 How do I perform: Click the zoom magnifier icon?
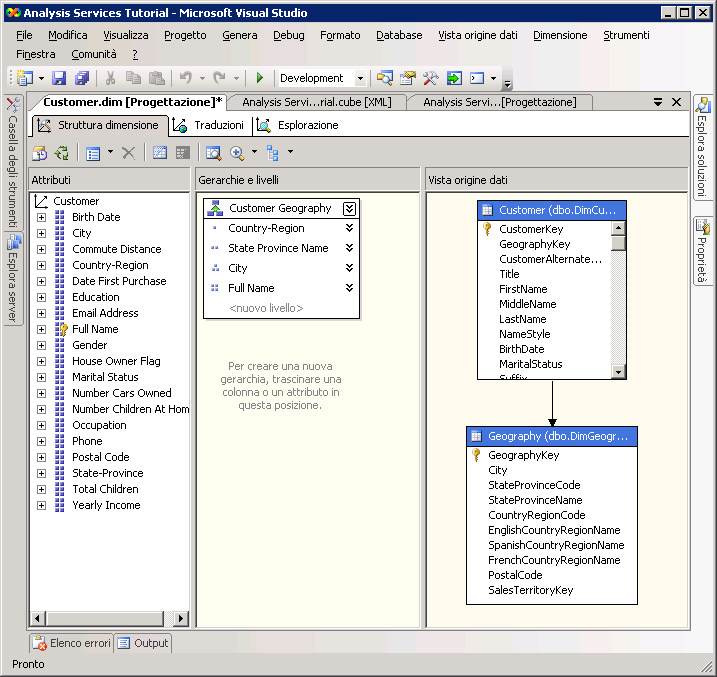pyautogui.click(x=237, y=153)
